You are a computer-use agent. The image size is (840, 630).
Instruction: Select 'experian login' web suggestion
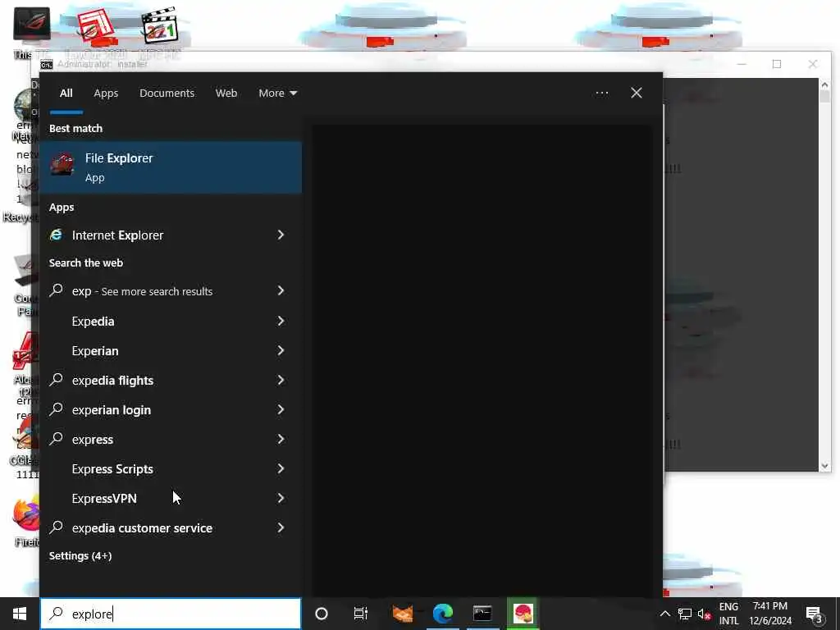112,410
